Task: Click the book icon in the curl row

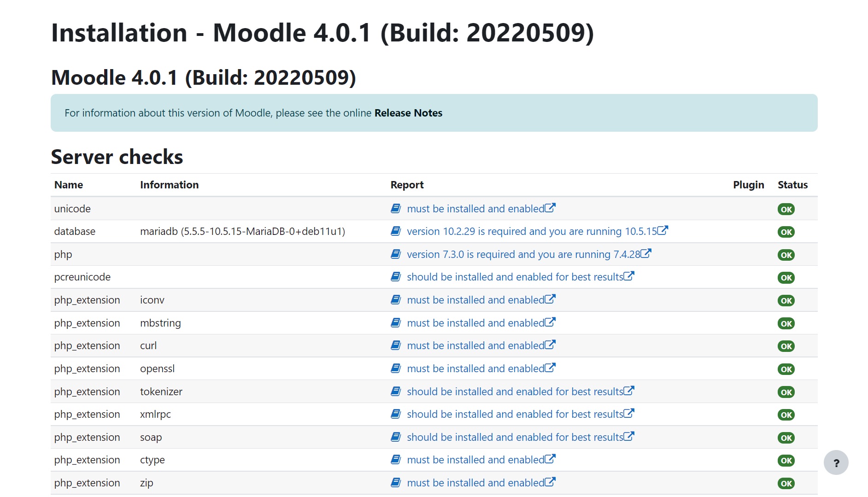Action: pos(396,345)
